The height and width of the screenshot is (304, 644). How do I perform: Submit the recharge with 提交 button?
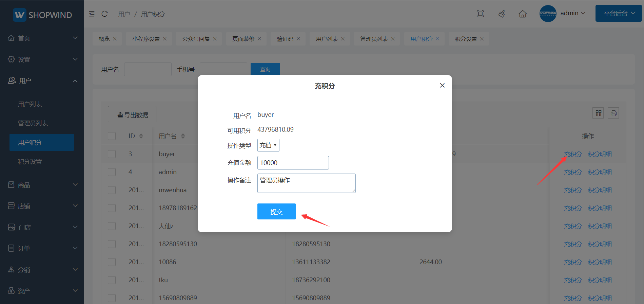click(x=276, y=212)
